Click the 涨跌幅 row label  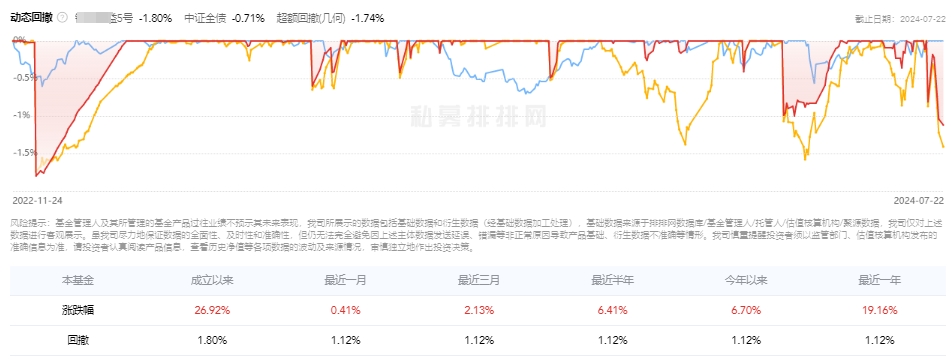[x=78, y=310]
